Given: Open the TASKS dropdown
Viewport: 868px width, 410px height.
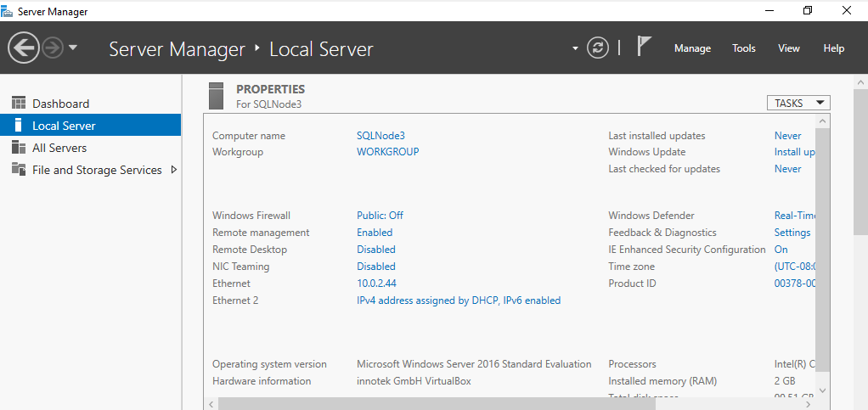Looking at the screenshot, I should pos(798,103).
